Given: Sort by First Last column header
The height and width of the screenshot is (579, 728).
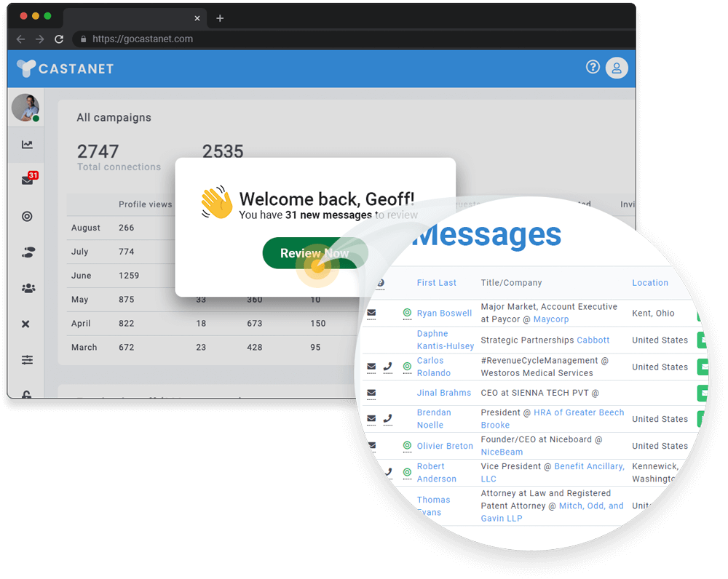Looking at the screenshot, I should (x=436, y=283).
